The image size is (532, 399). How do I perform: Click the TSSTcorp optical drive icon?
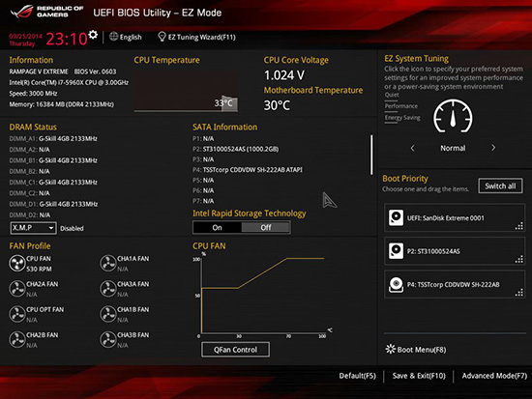(x=396, y=284)
